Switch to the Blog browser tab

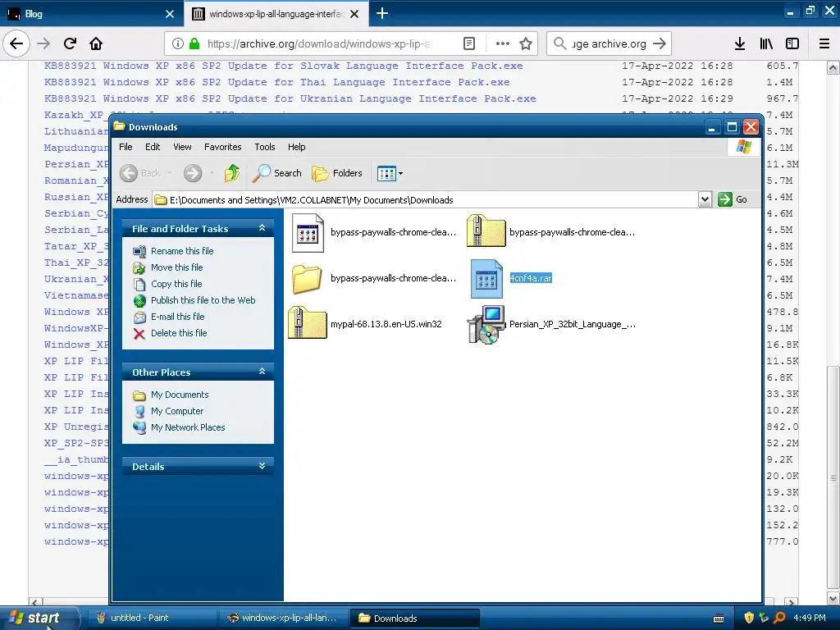point(91,14)
